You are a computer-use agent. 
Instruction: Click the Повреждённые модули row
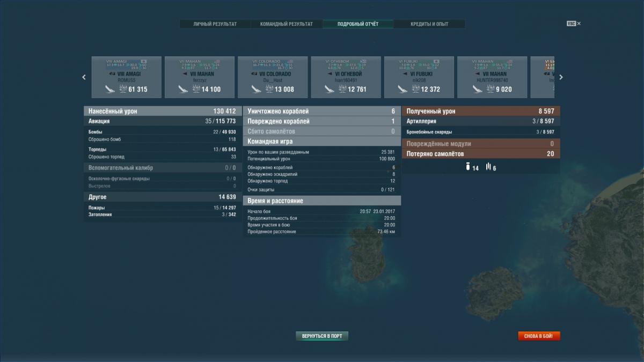point(481,144)
